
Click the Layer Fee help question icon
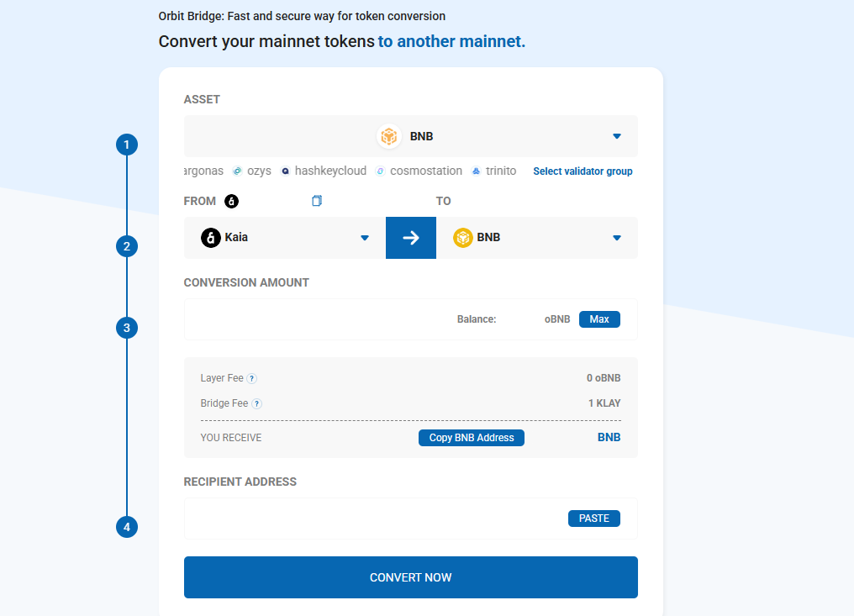pyautogui.click(x=252, y=379)
